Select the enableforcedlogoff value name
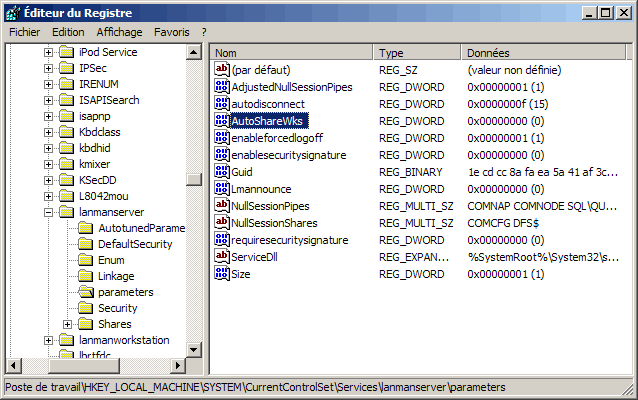Image resolution: width=638 pixels, height=400 pixels. tap(277, 138)
